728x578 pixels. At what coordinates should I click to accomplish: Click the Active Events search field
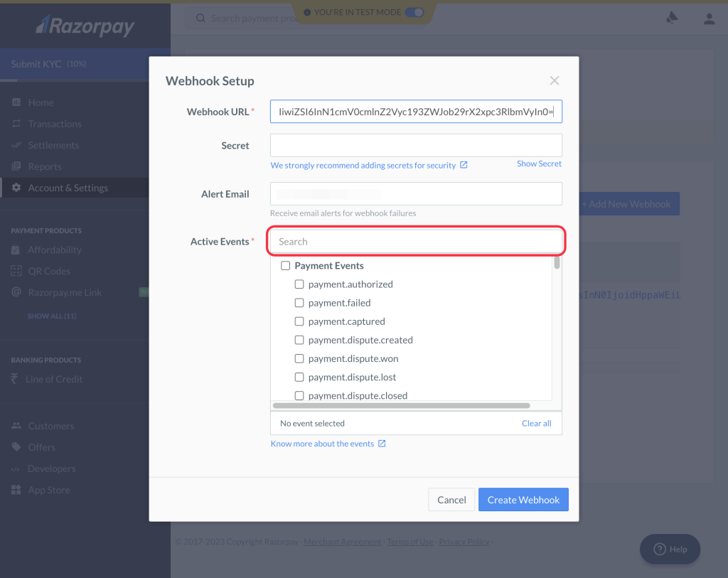(x=416, y=242)
